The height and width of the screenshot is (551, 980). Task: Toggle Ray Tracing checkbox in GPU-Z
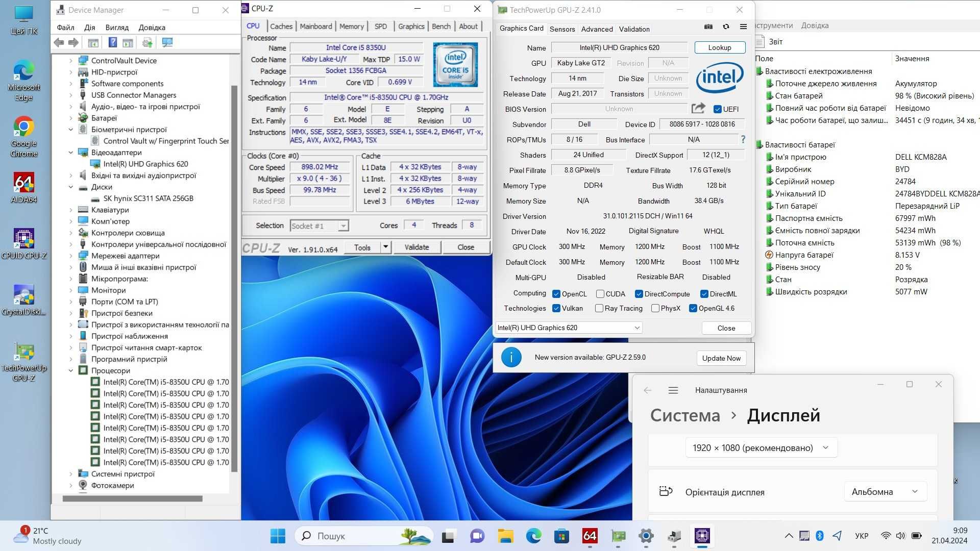(x=599, y=308)
